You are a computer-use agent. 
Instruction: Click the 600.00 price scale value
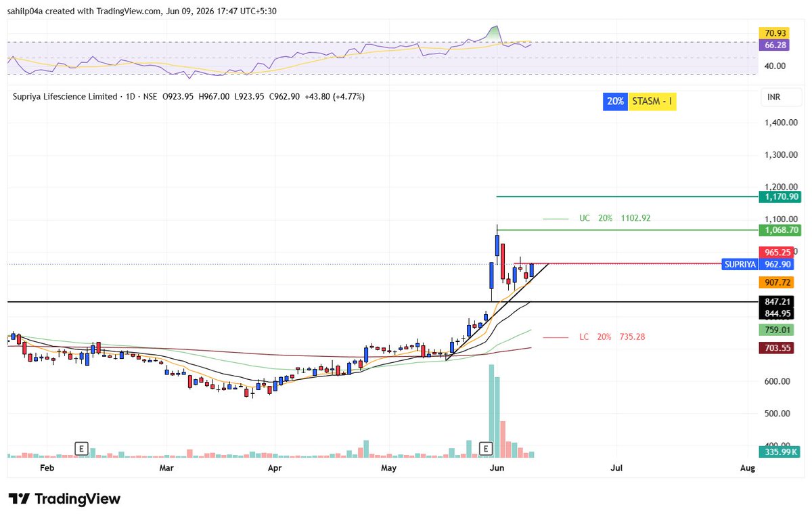[778, 381]
